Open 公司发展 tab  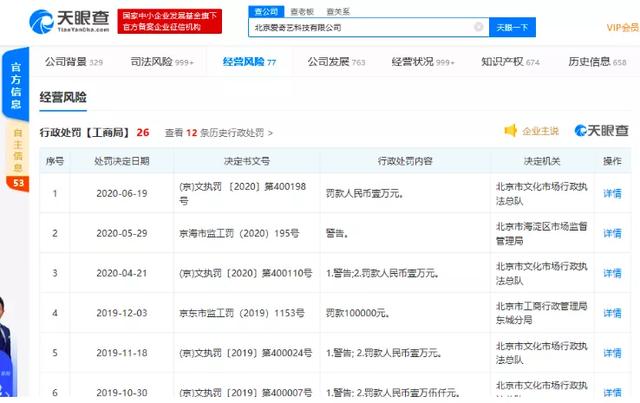[x=336, y=62]
